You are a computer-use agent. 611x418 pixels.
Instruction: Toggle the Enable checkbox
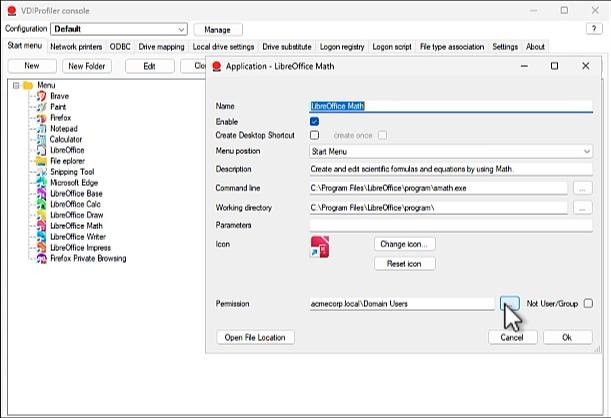tap(314, 122)
